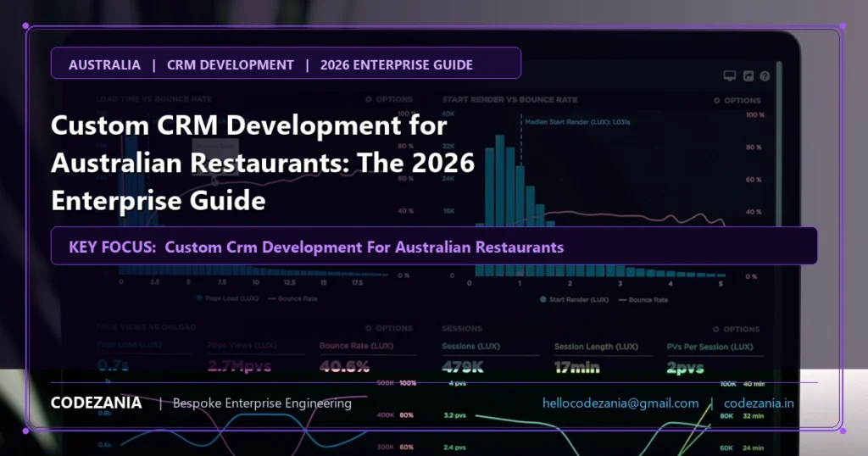The width and height of the screenshot is (868, 456).
Task: Select the AUSTRALIA tag in header pill
Action: (x=104, y=64)
